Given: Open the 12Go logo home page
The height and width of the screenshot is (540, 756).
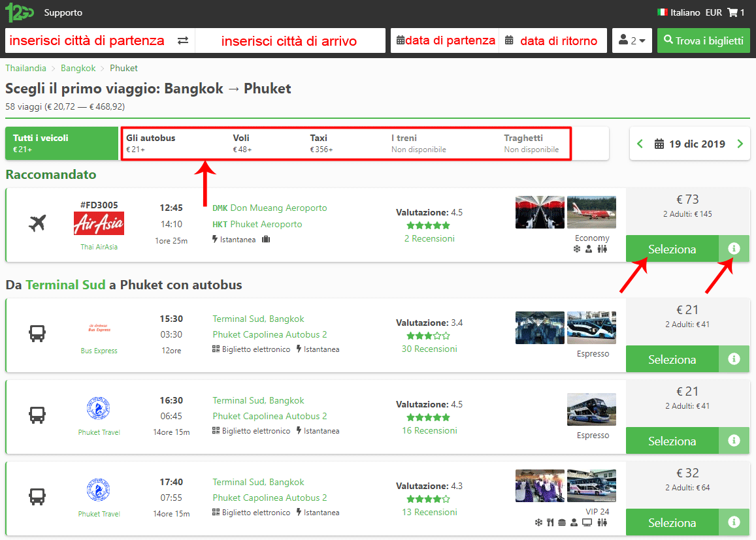Looking at the screenshot, I should click(20, 12).
